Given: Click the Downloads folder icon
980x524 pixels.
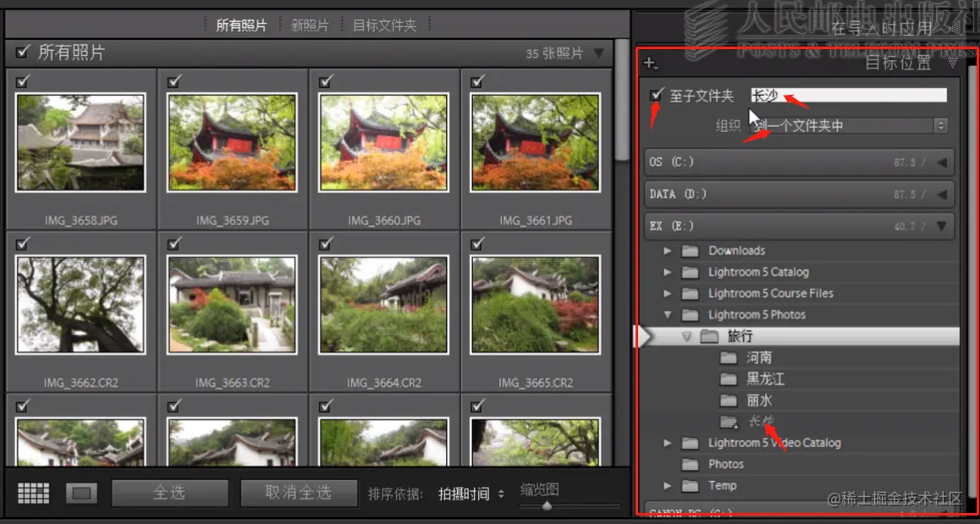Looking at the screenshot, I should tap(690, 251).
